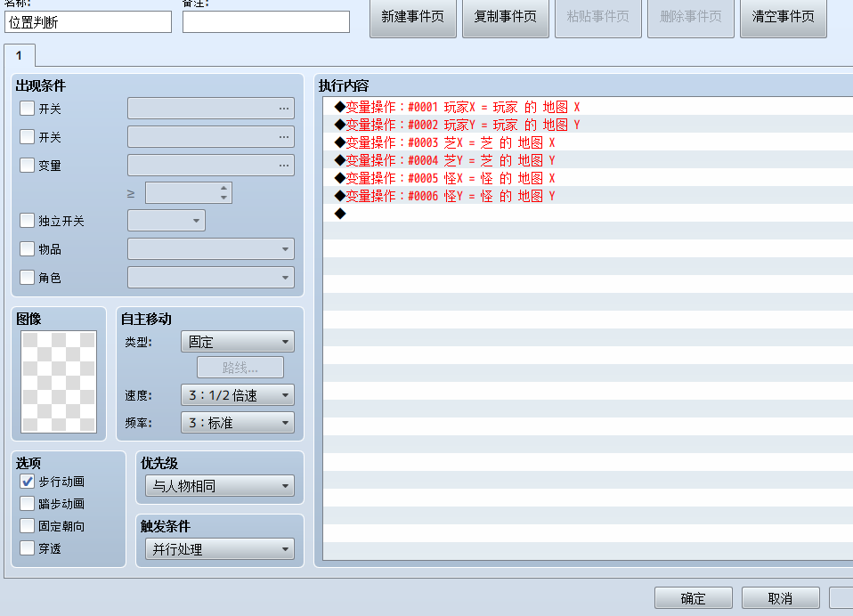Click the 图像 checkered image preview

pyautogui.click(x=59, y=382)
